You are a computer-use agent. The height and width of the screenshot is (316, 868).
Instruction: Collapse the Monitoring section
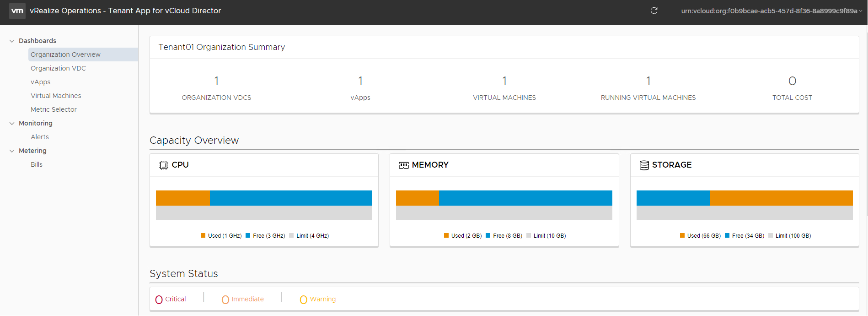click(x=12, y=123)
